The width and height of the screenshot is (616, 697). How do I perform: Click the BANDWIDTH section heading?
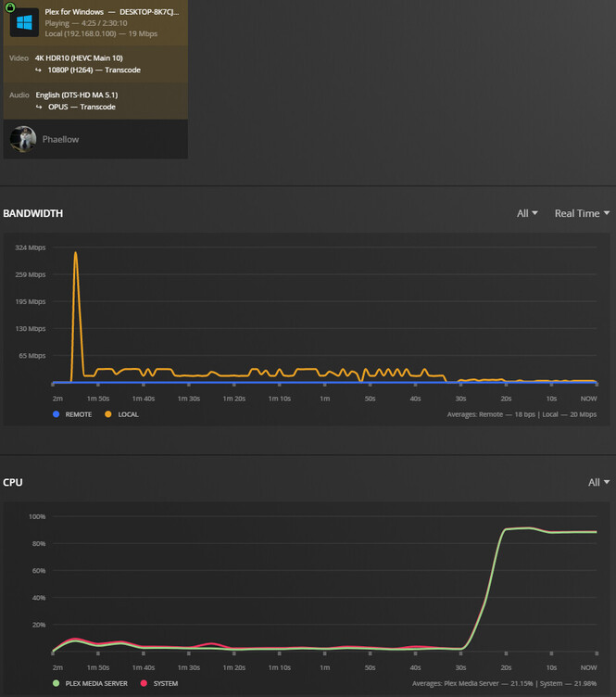pyautogui.click(x=32, y=213)
